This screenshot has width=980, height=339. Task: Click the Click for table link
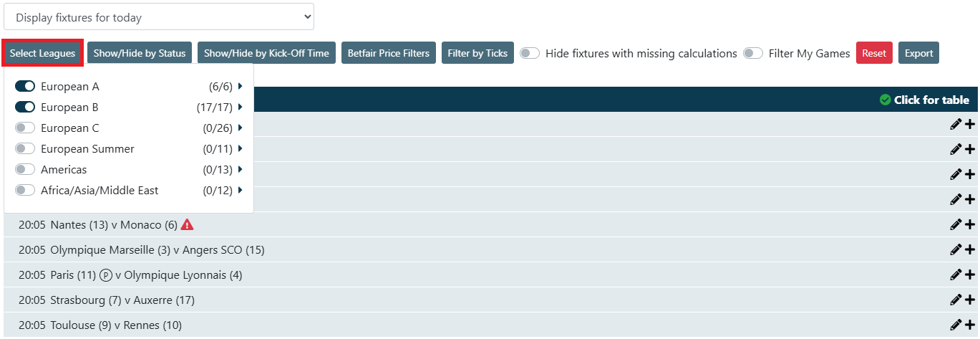pyautogui.click(x=924, y=100)
